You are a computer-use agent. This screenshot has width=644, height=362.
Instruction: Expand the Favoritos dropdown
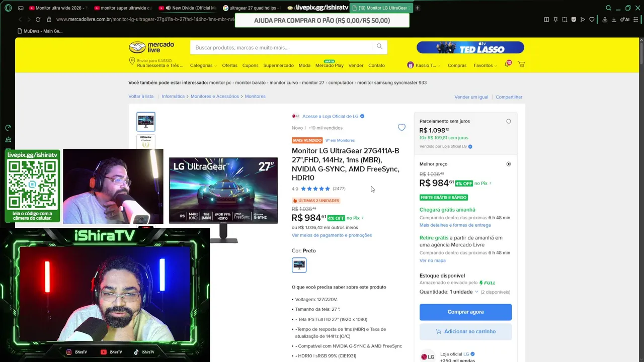(485, 65)
